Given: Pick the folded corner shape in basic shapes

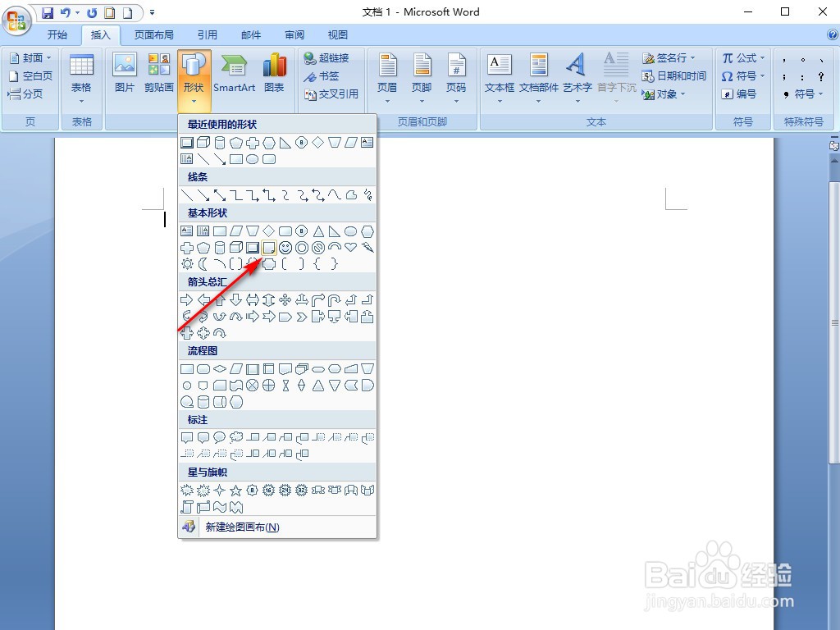Looking at the screenshot, I should coord(269,248).
